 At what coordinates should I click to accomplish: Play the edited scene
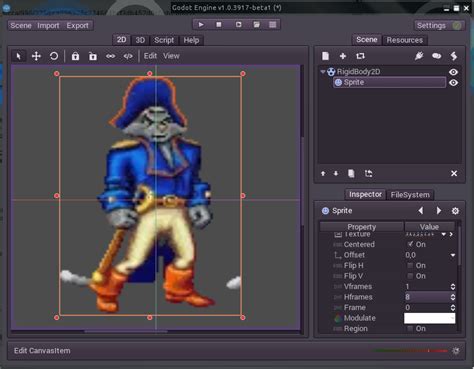tap(238, 25)
